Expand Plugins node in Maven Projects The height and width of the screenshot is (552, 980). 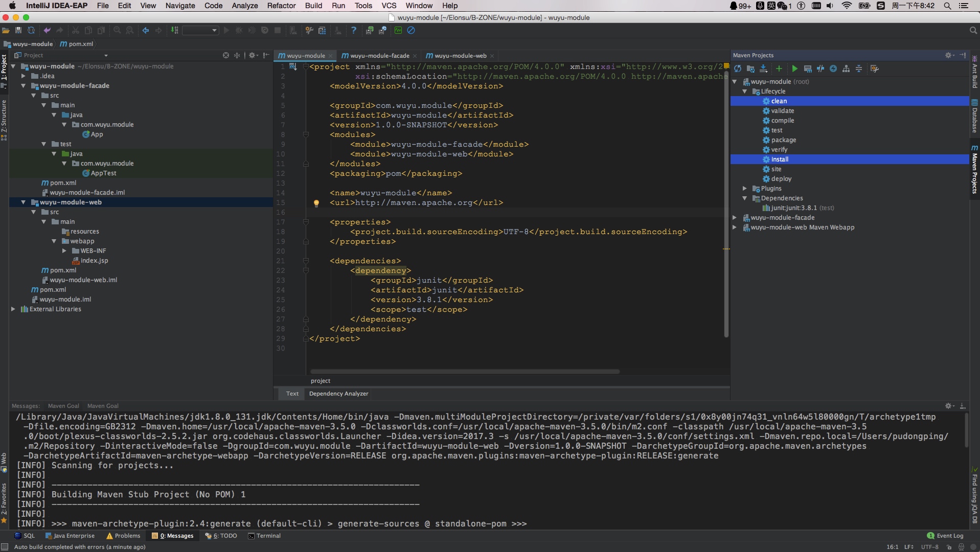point(745,189)
